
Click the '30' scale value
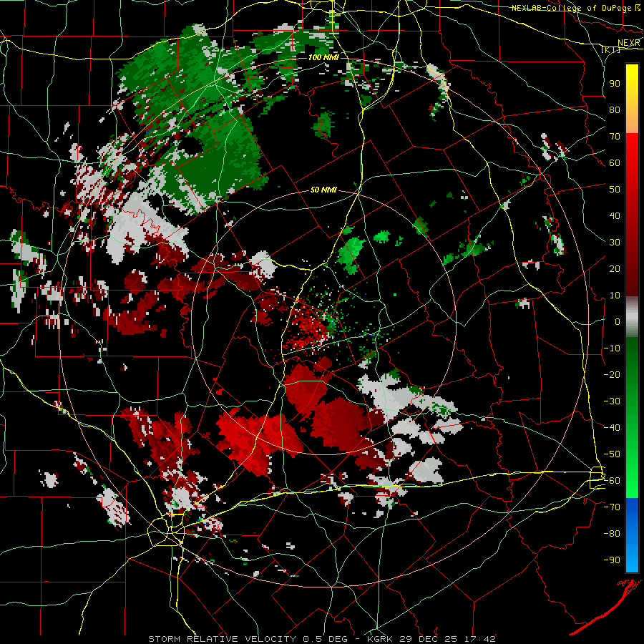(615, 243)
